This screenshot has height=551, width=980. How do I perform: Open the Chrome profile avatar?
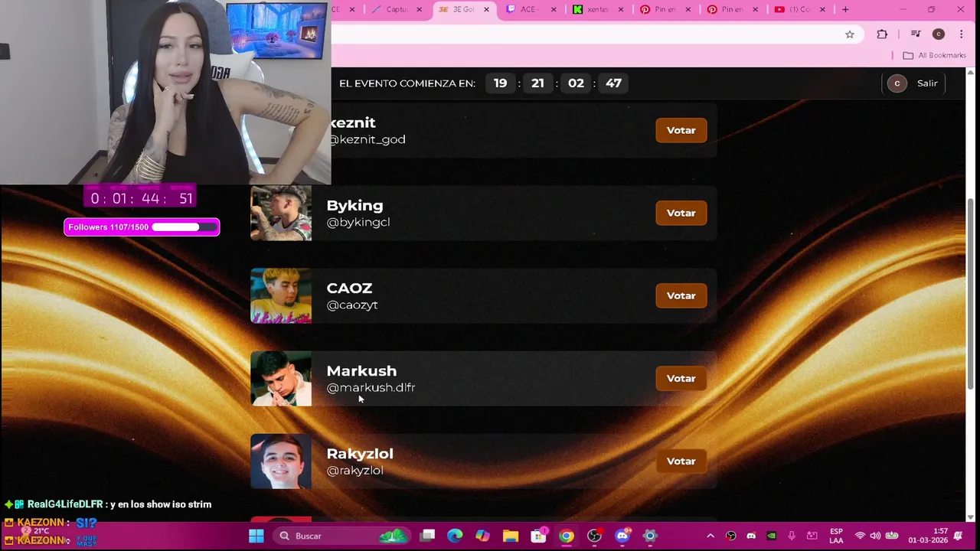[x=939, y=34]
